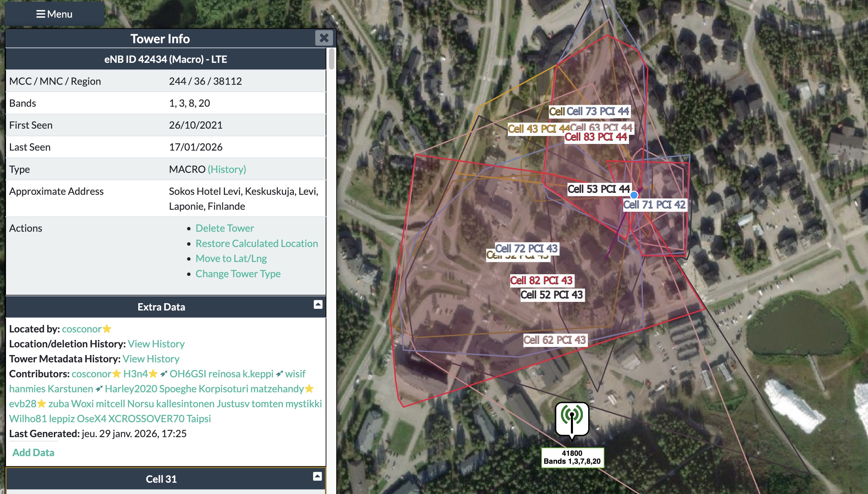Image resolution: width=868 pixels, height=494 pixels.
Task: Collapse the Cell 31 section
Action: pyautogui.click(x=317, y=476)
